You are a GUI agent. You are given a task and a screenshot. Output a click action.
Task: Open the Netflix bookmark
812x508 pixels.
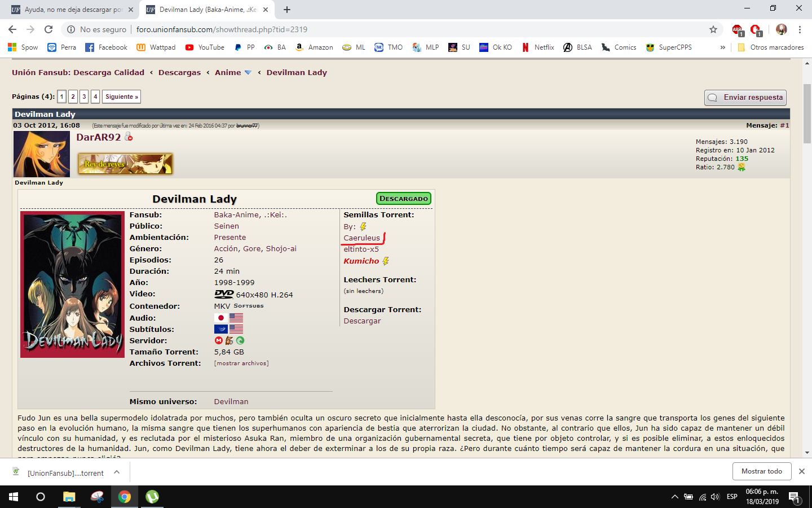[538, 47]
